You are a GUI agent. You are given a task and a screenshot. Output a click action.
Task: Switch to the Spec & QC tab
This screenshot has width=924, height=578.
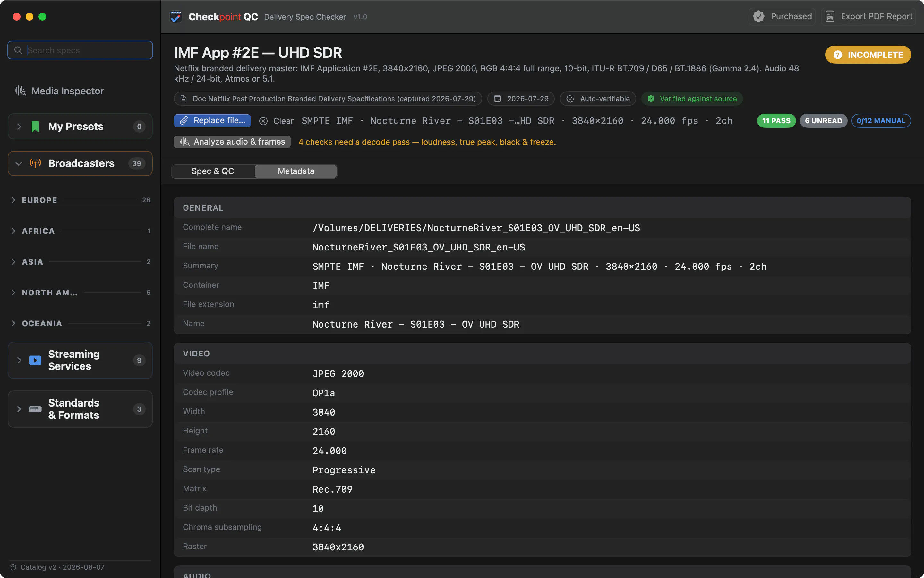click(213, 171)
